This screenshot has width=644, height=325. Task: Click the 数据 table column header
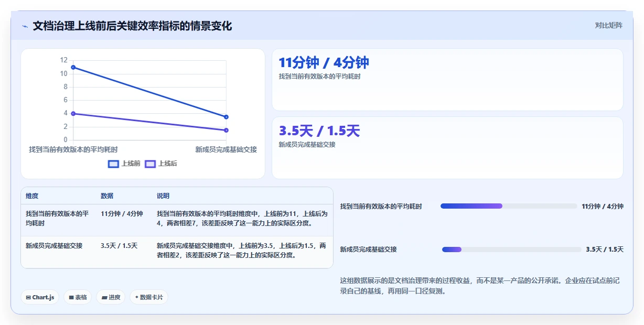pyautogui.click(x=107, y=196)
